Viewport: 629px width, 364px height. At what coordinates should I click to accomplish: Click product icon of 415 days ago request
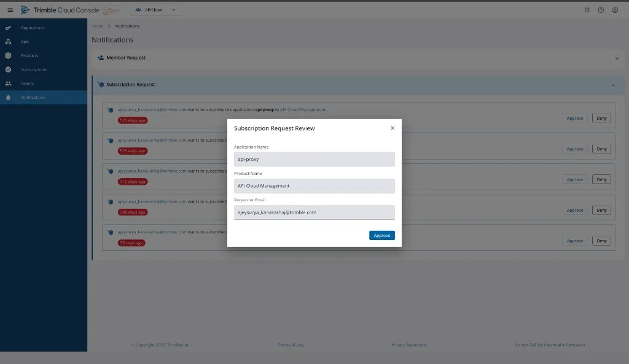tap(111, 171)
